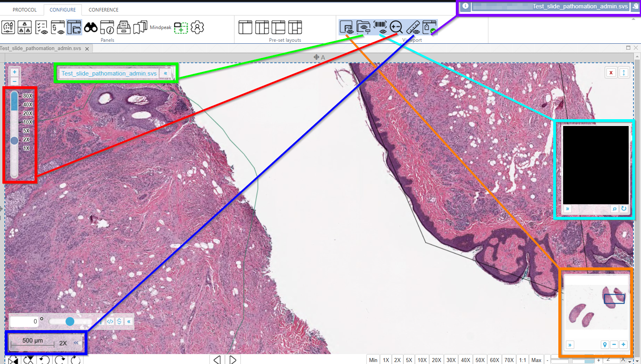This screenshot has width=641, height=364.
Task: Select the single-pane pre-set layout
Action: click(245, 27)
